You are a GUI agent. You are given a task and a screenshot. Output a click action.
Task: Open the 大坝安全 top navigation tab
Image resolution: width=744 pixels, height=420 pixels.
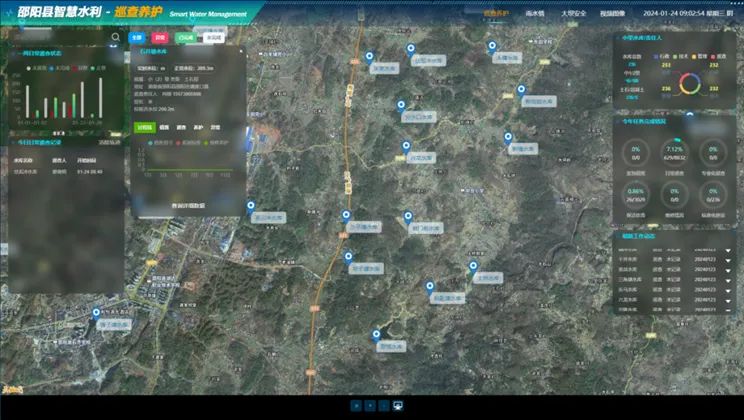point(574,14)
